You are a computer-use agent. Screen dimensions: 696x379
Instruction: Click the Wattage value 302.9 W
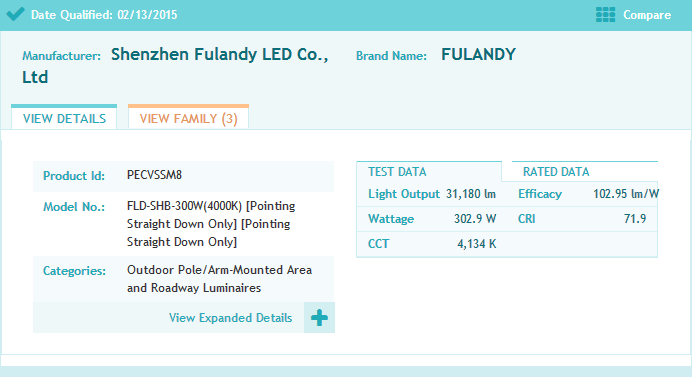coord(475,219)
